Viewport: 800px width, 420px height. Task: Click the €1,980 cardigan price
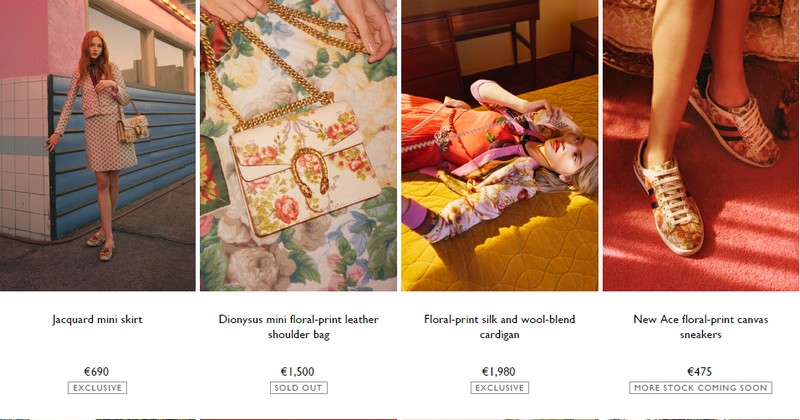[499, 372]
